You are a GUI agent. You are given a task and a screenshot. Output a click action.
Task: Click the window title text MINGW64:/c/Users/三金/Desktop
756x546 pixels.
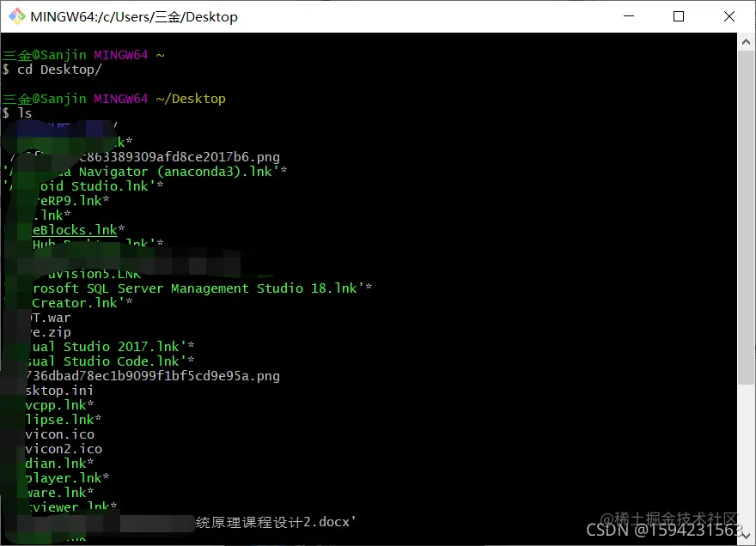click(x=134, y=17)
